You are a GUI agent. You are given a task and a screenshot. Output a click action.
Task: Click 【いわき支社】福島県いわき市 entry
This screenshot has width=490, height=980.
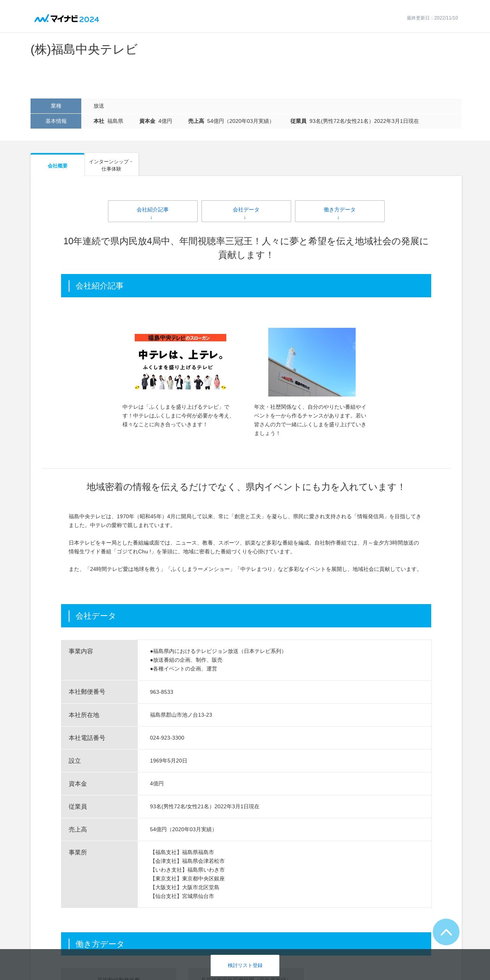(x=187, y=870)
